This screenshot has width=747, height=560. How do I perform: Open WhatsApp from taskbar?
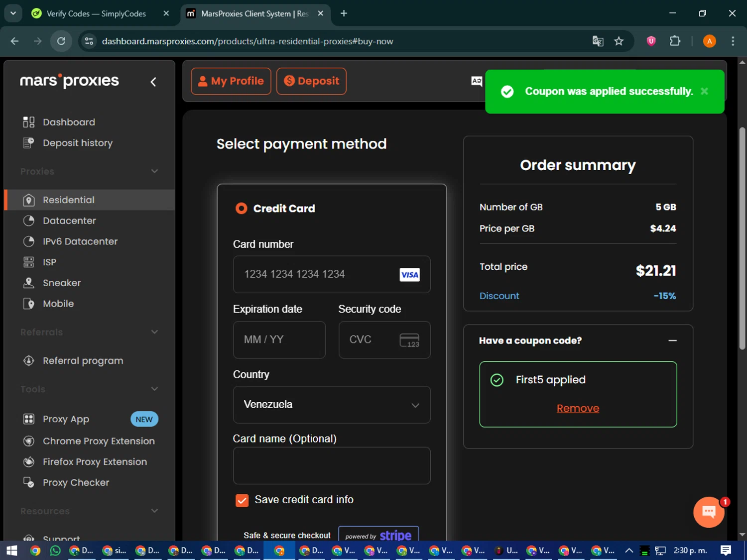click(x=55, y=551)
